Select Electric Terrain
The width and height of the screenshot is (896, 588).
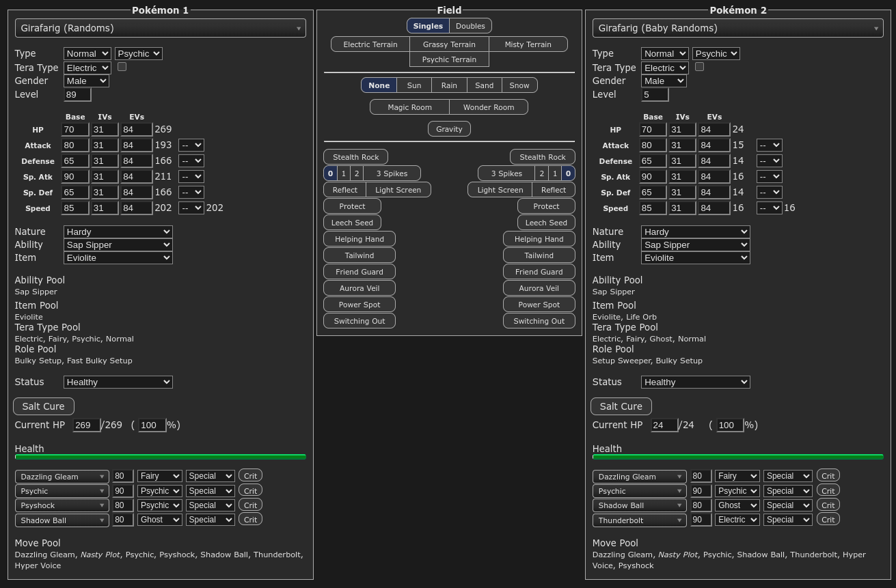(x=370, y=44)
